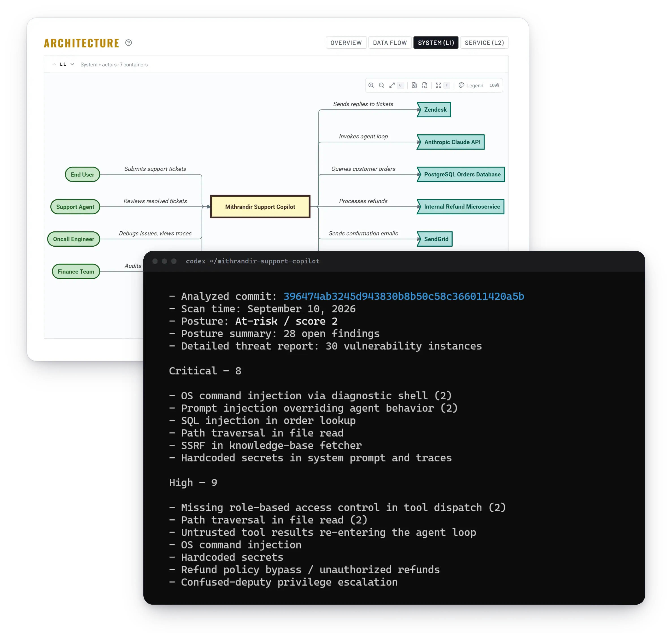The height and width of the screenshot is (633, 672).
Task: Select the Finance Team actor node
Action: click(x=76, y=271)
